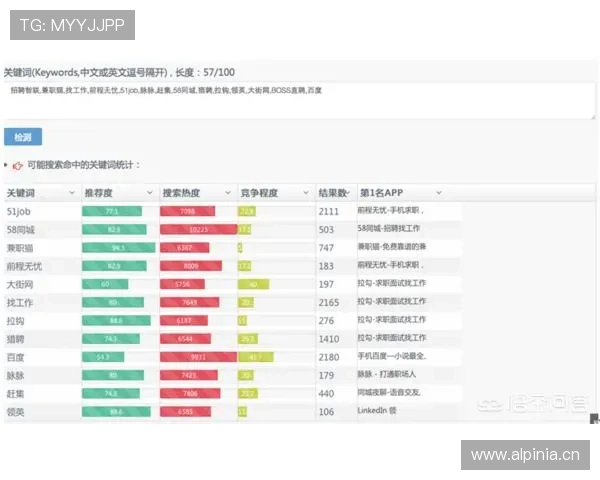Open the 搜索热度 column dropdown arrow
The height and width of the screenshot is (480, 600).
click(x=228, y=193)
